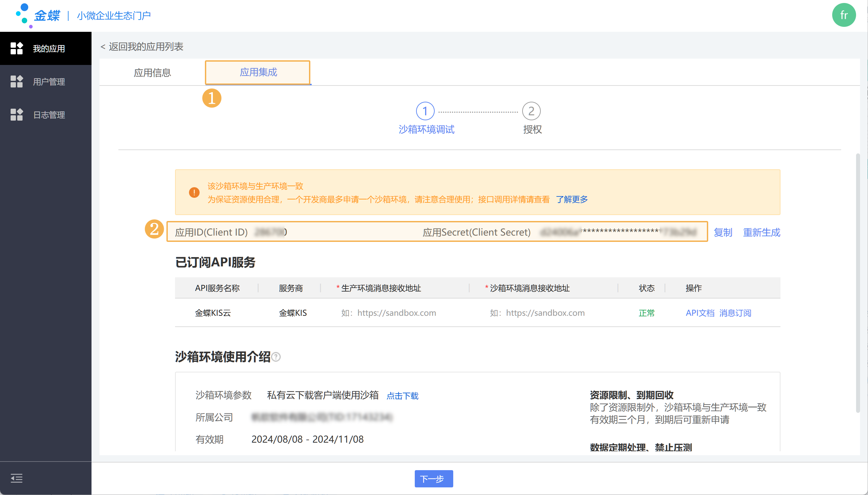
Task: Click the My Apps (我的应用) sidebar icon
Action: pyautogui.click(x=16, y=48)
